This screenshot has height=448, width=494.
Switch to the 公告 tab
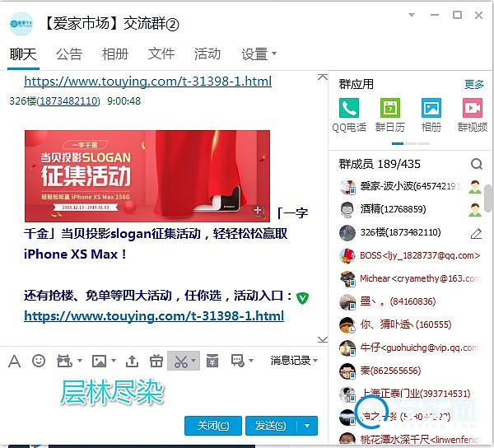click(69, 54)
